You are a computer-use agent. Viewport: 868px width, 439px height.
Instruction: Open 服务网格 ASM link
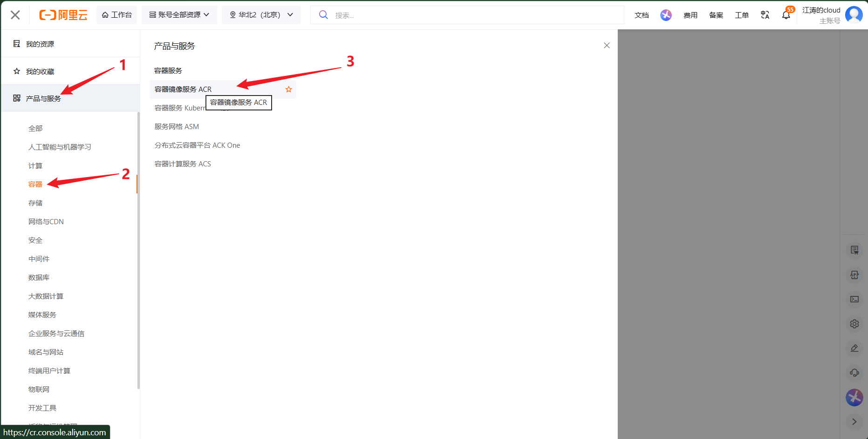click(x=177, y=126)
